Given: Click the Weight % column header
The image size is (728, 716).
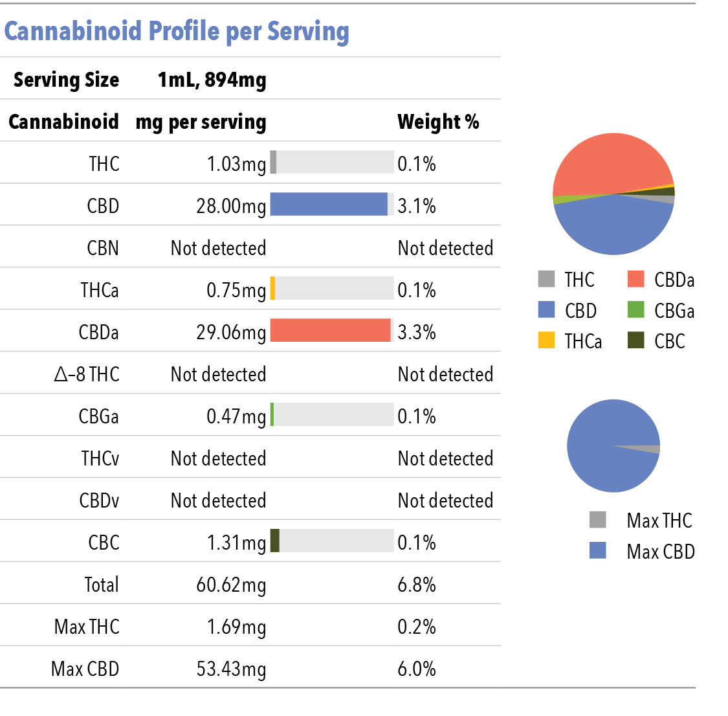Looking at the screenshot, I should coord(438,122).
